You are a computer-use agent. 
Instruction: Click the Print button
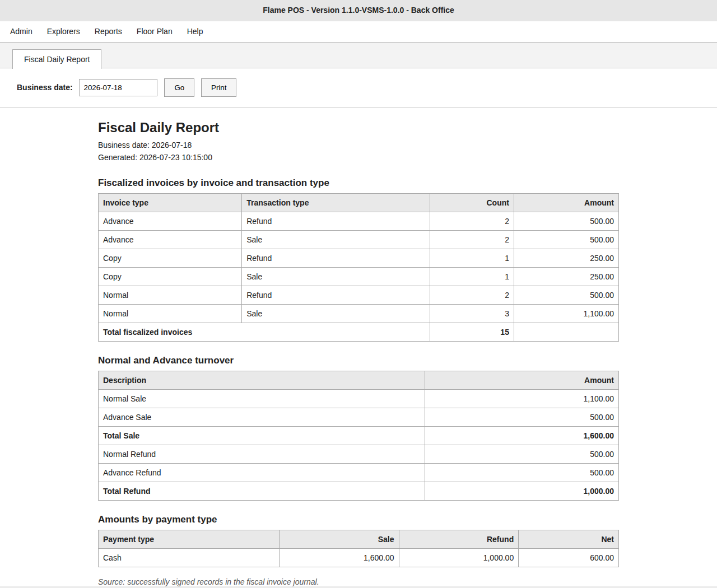(218, 87)
